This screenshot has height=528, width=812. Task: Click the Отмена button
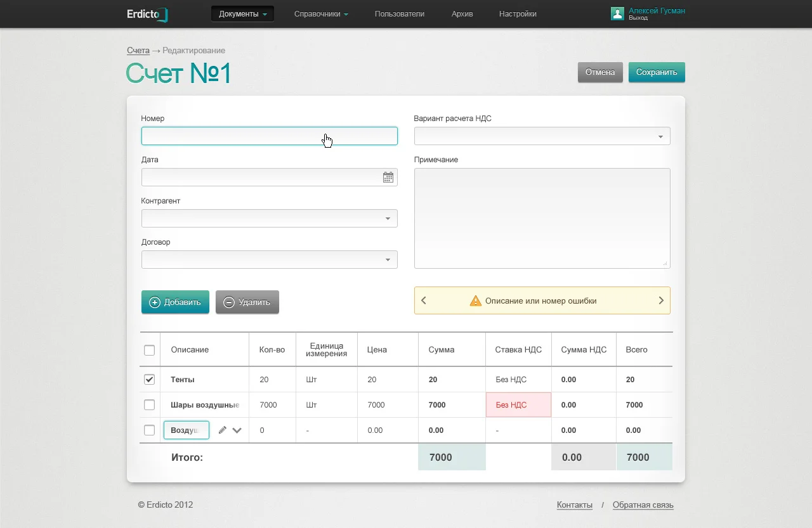click(600, 72)
